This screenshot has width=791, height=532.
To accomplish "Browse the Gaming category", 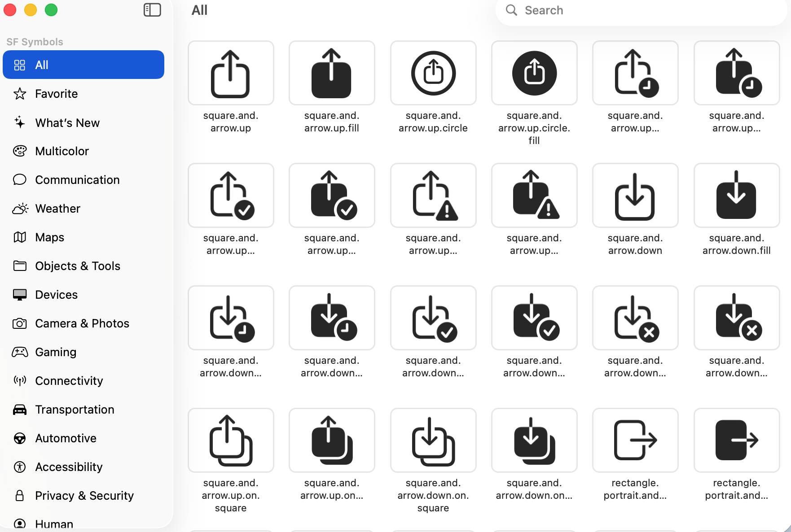I will (x=83, y=352).
